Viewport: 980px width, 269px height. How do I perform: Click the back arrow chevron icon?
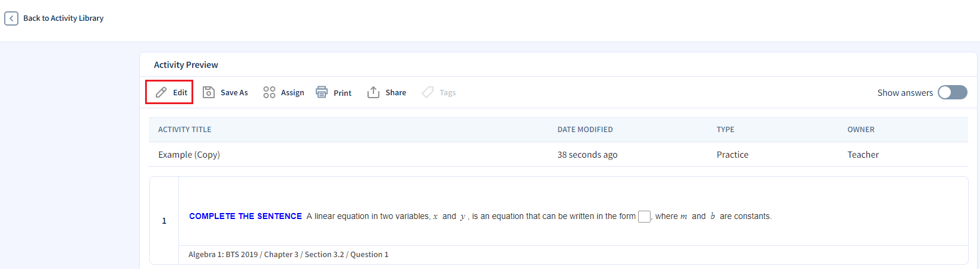pyautogui.click(x=11, y=18)
